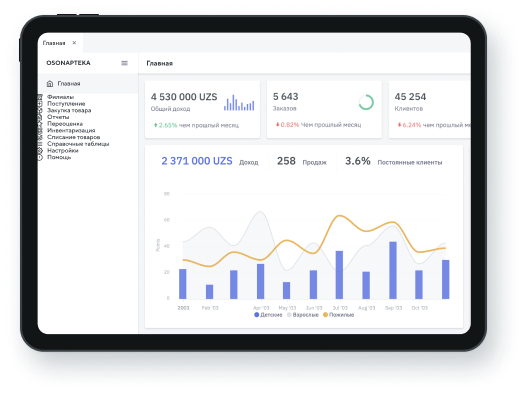Collapse the sidebar with the hamburger icon
The width and height of the screenshot is (524, 393).
124,63
